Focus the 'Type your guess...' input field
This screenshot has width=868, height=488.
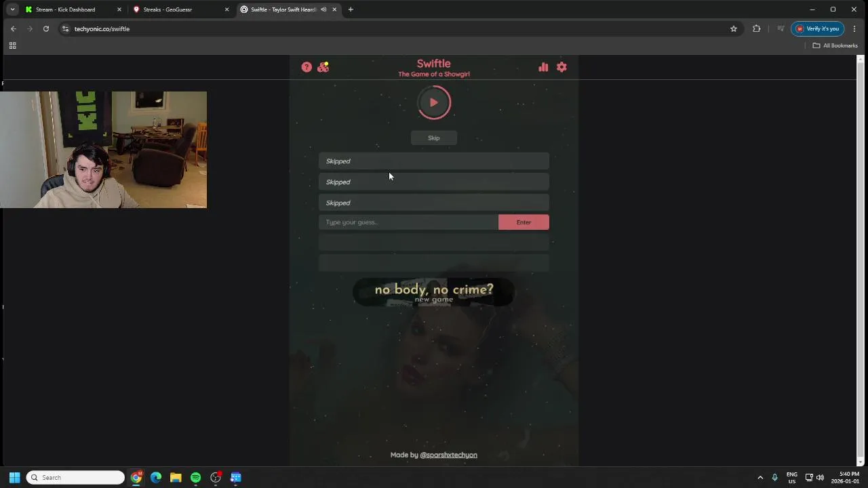408,222
